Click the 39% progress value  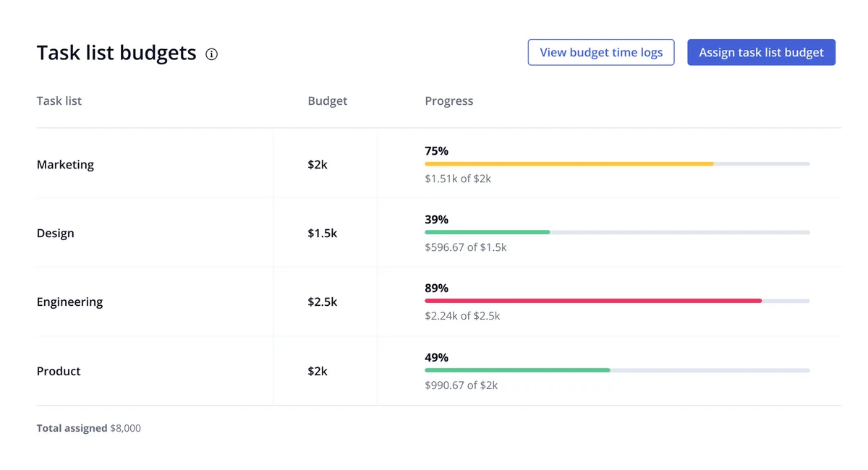click(437, 219)
